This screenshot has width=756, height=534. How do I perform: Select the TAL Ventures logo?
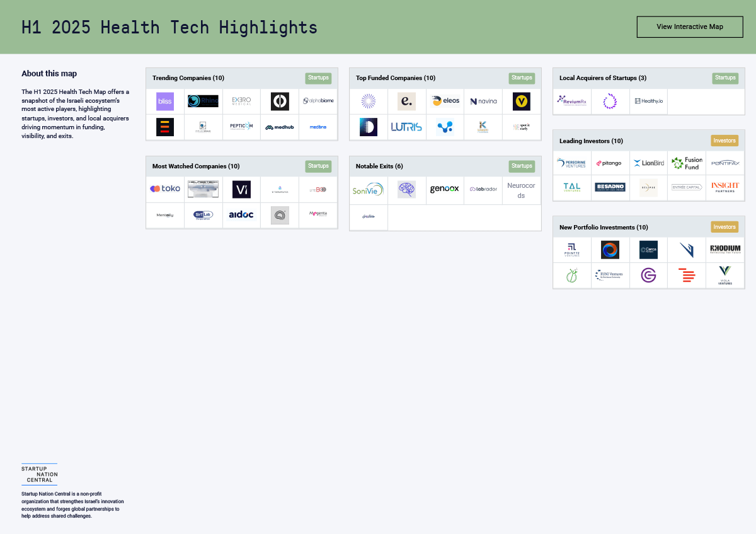click(572, 187)
